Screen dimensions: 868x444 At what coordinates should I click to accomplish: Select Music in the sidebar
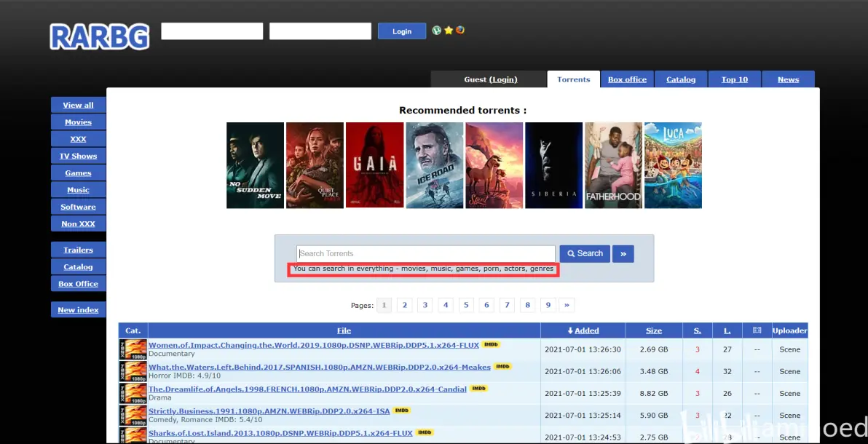(x=78, y=189)
